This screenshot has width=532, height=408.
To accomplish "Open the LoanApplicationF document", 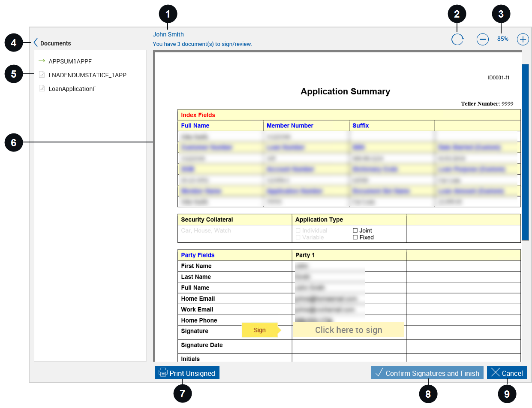I will [x=72, y=89].
